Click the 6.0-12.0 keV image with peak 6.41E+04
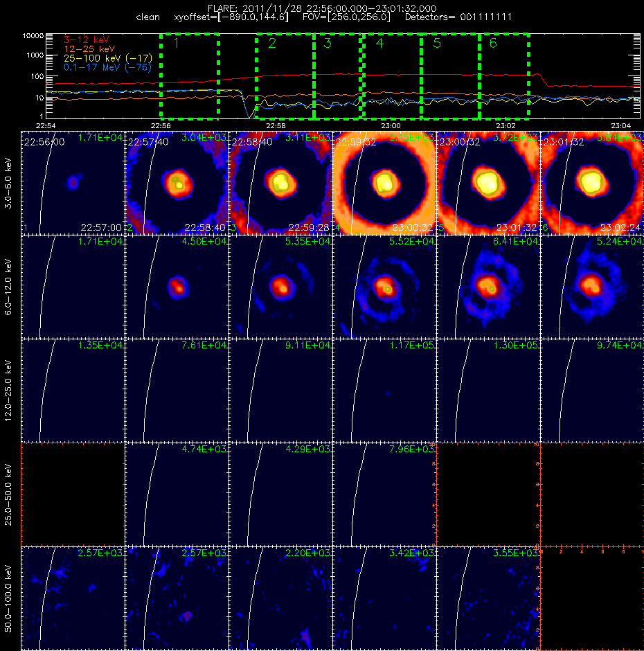 tap(488, 287)
